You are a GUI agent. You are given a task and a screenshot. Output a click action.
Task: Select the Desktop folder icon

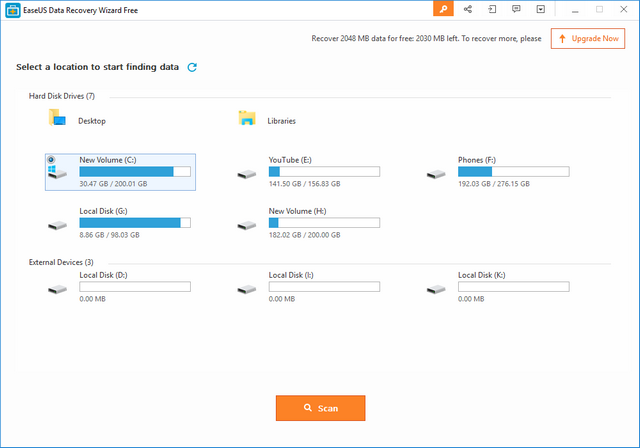tap(57, 117)
